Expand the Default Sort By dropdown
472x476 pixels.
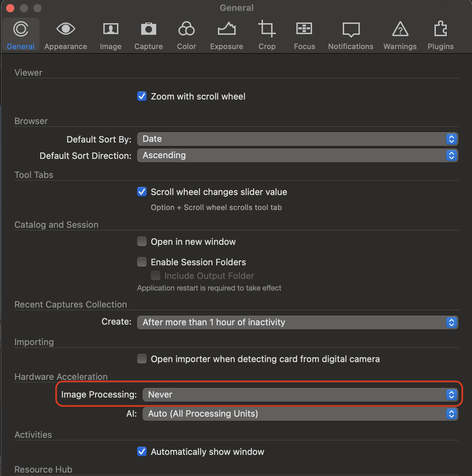coord(297,139)
